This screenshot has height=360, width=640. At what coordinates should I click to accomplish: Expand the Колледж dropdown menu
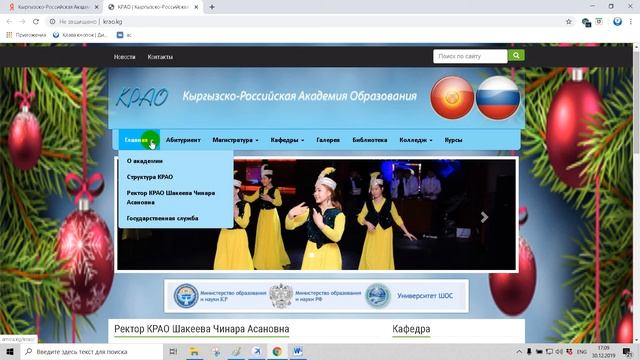[416, 140]
